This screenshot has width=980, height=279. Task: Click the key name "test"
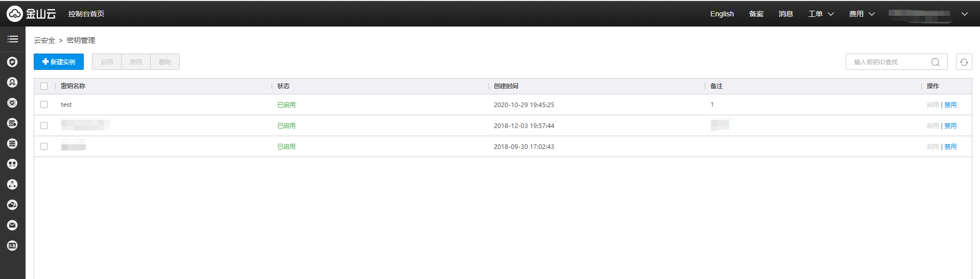66,105
